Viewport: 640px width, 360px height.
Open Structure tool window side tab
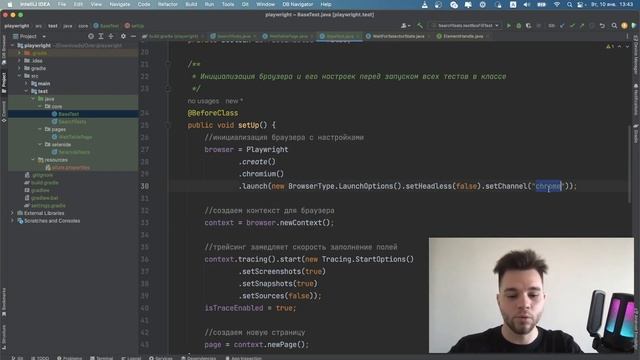pos(4,337)
